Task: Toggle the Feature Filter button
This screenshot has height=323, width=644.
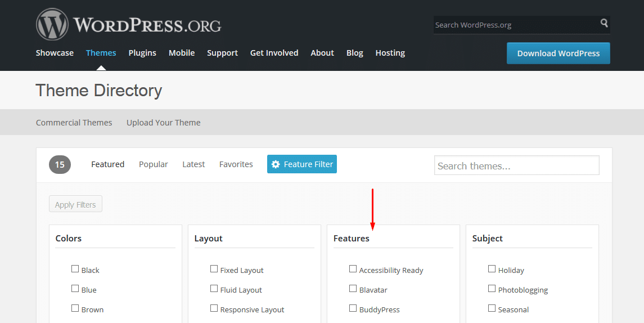Action: pos(302,164)
